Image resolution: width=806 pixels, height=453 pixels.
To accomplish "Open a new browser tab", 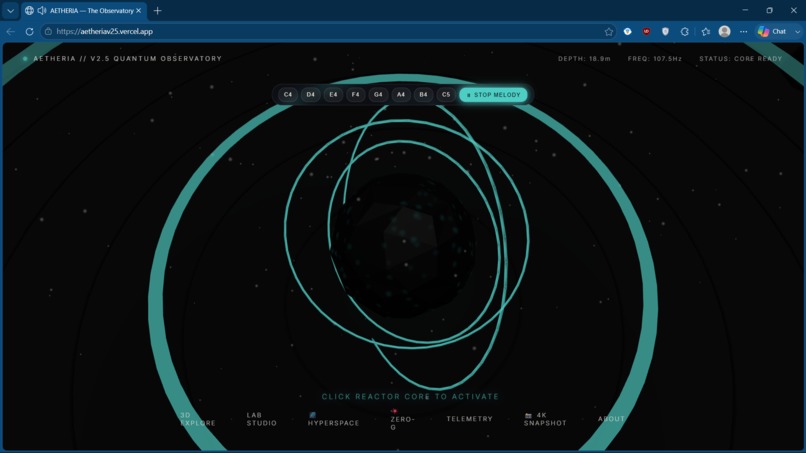I will click(x=157, y=10).
